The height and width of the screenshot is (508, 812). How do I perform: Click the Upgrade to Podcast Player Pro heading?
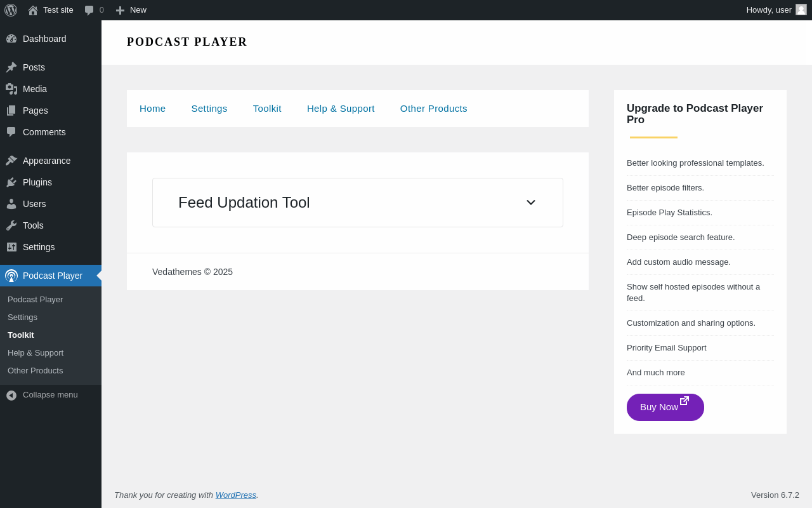click(695, 114)
